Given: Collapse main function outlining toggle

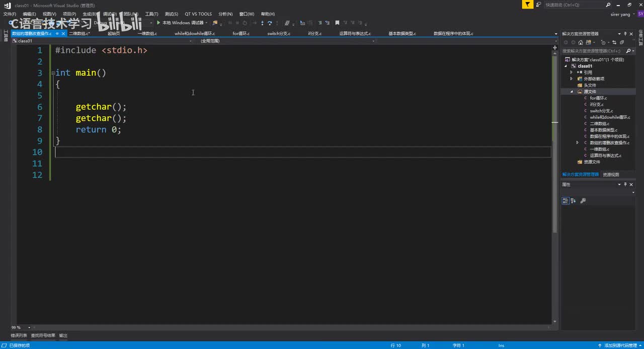Looking at the screenshot, I should click(x=53, y=73).
